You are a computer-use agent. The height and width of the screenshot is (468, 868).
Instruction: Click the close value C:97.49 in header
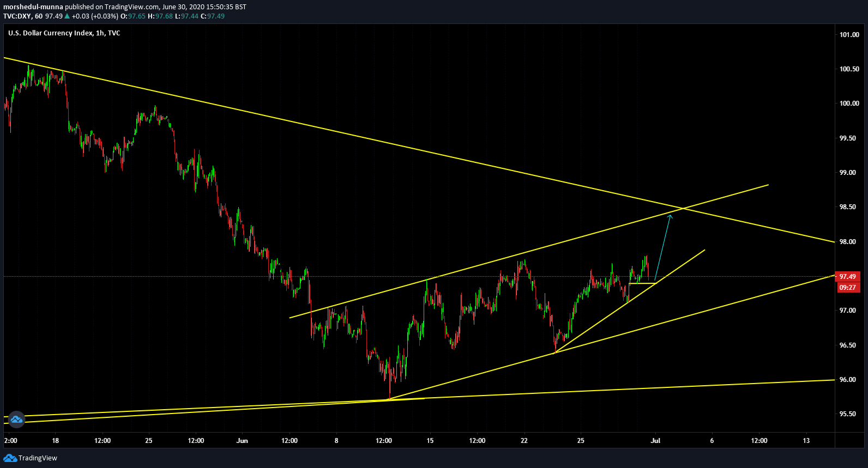[213, 16]
